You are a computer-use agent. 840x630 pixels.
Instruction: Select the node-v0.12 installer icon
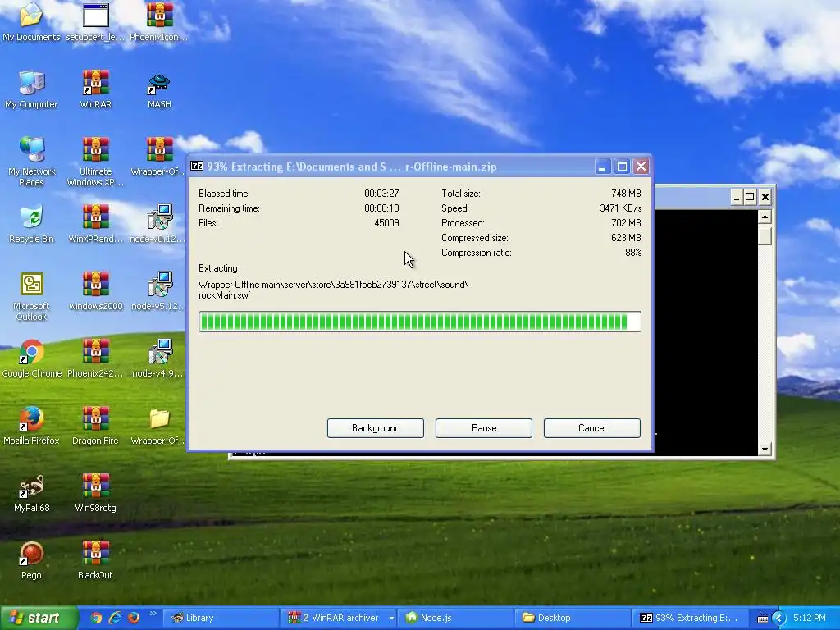click(x=159, y=224)
